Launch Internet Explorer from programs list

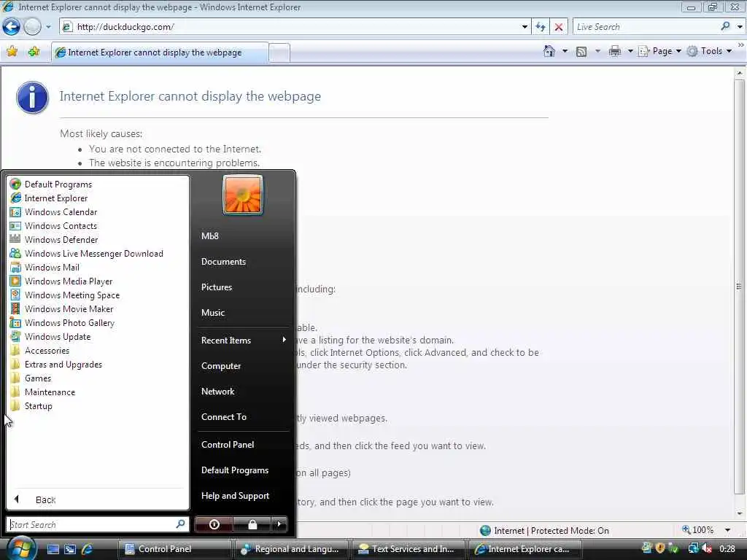pos(98,198)
